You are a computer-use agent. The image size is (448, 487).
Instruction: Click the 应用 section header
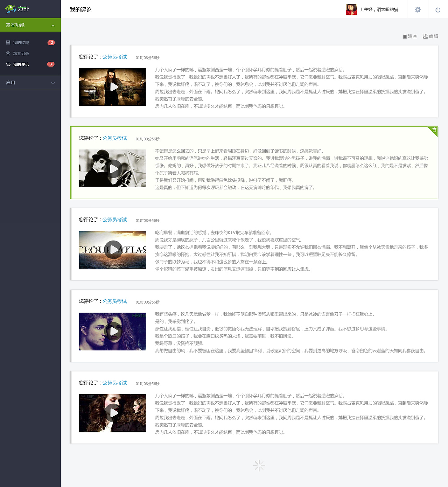[30, 83]
